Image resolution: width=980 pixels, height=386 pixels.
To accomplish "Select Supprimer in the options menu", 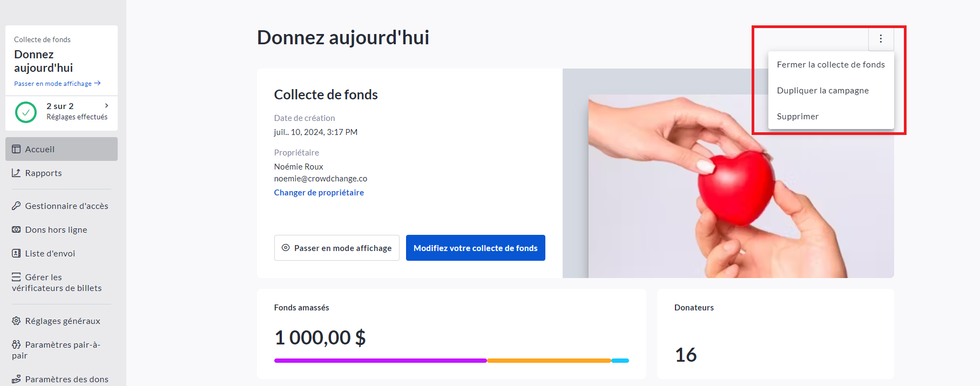I will click(797, 117).
